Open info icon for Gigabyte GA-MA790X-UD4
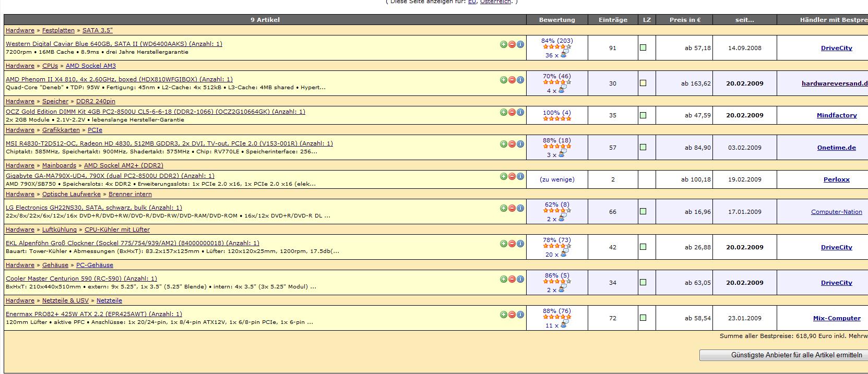868x374 pixels. coord(520,176)
